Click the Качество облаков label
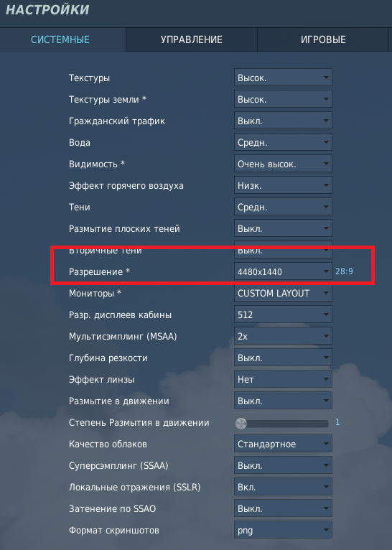This screenshot has width=392, height=550. 108,444
